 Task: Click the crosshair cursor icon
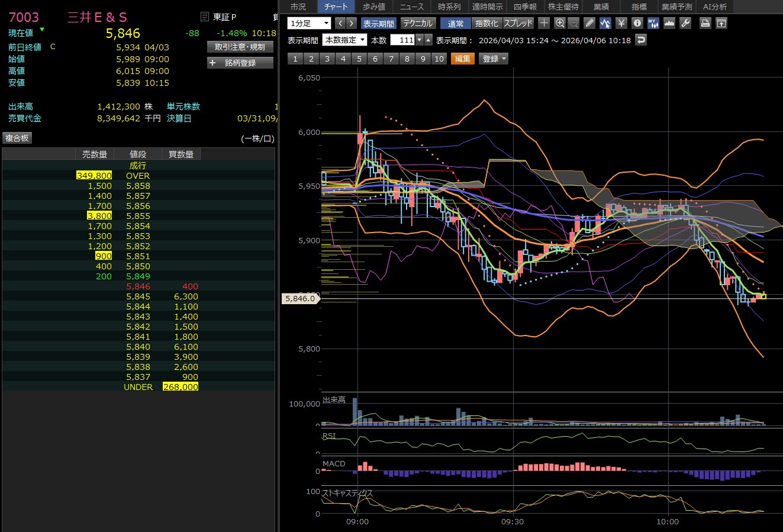pos(544,23)
